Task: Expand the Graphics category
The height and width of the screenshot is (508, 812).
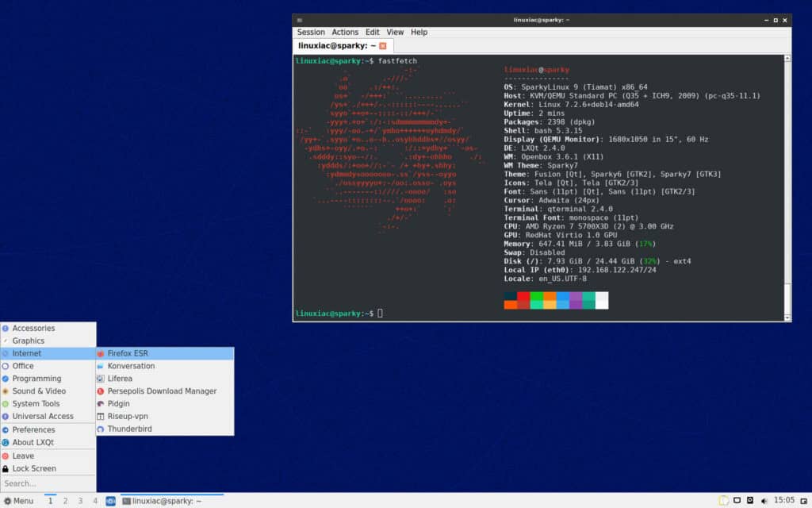Action: pyautogui.click(x=48, y=341)
